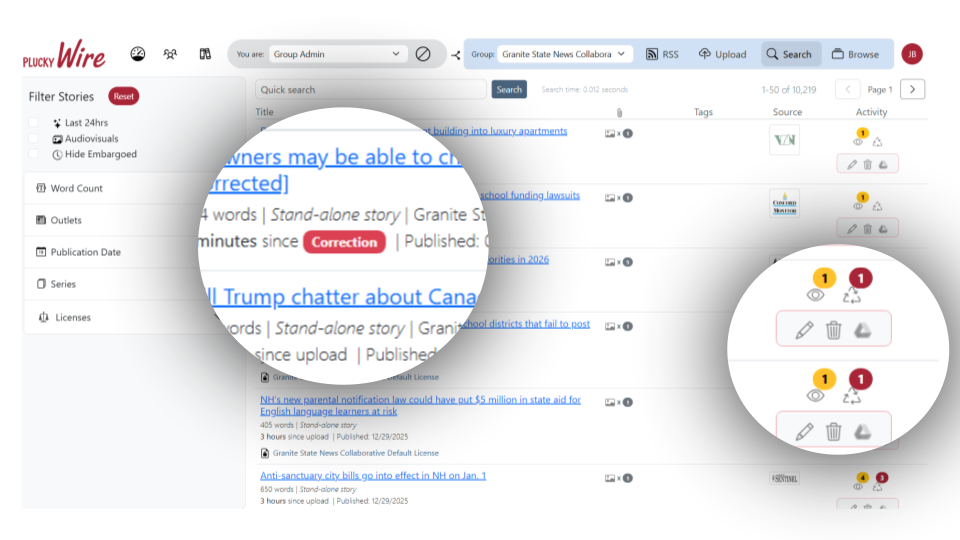Open the Group selection dropdown
The width and height of the screenshot is (960, 540).
click(565, 54)
